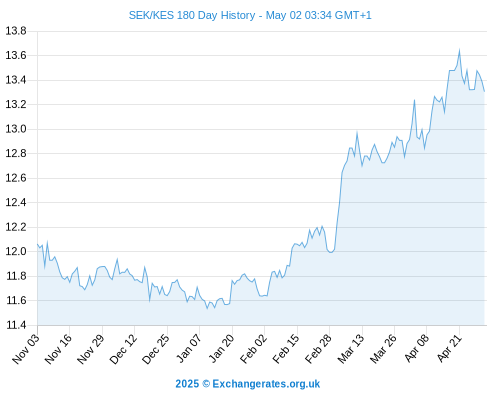Click the Dec 12 x-axis date label

(x=123, y=348)
